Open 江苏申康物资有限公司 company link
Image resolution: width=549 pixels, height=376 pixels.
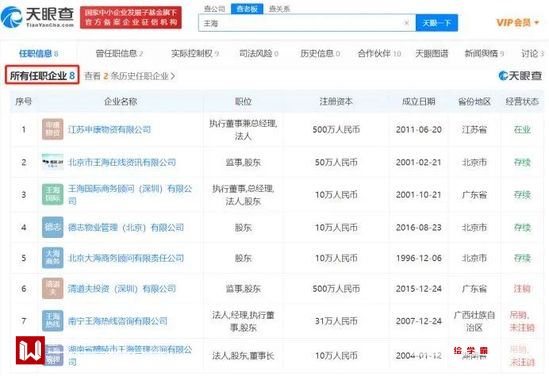[109, 130]
